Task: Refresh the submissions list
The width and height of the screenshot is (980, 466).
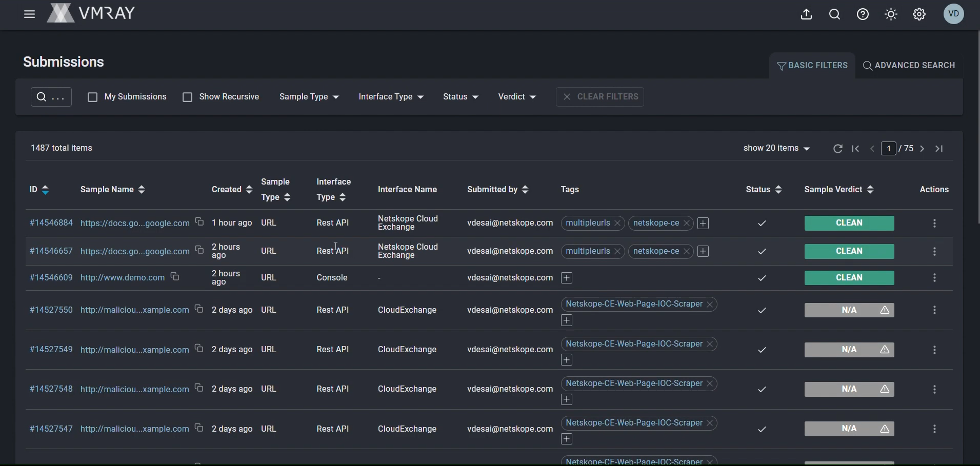Action: (x=838, y=149)
